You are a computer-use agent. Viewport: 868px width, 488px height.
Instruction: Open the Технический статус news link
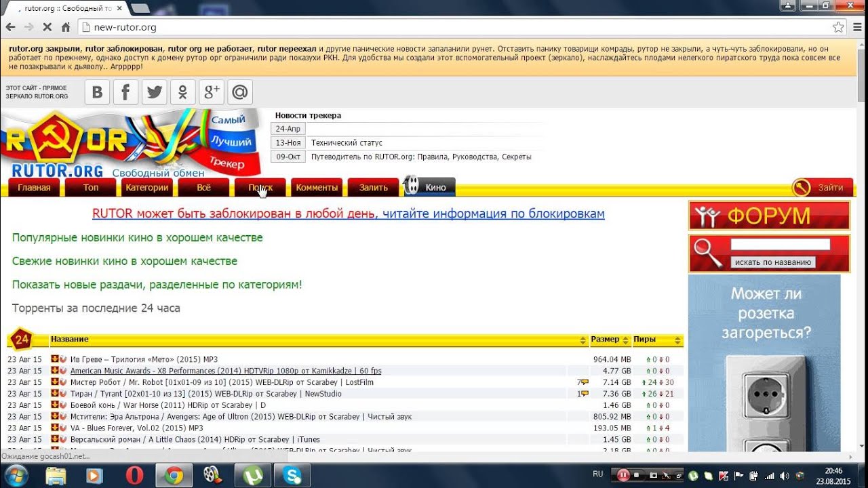(347, 143)
